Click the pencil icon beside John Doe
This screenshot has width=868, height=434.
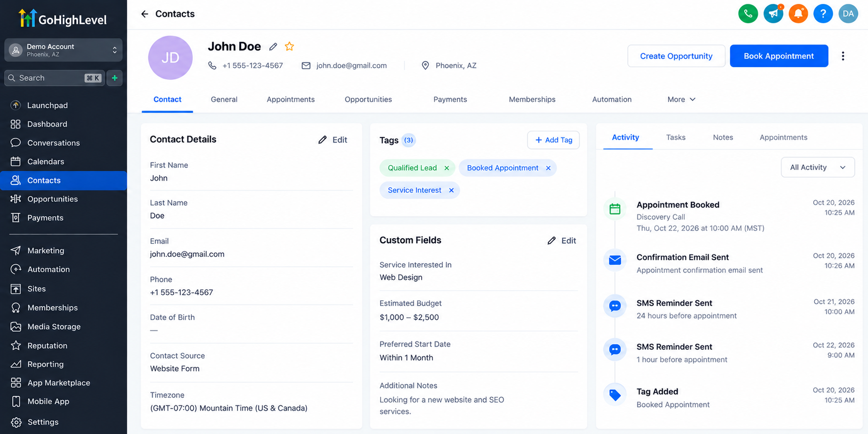[x=273, y=46]
